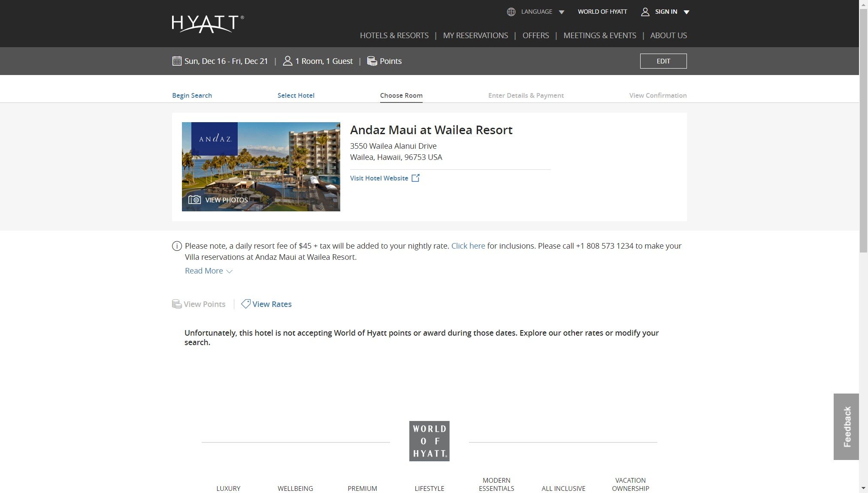
Task: Open World of Hyatt link
Action: [602, 12]
